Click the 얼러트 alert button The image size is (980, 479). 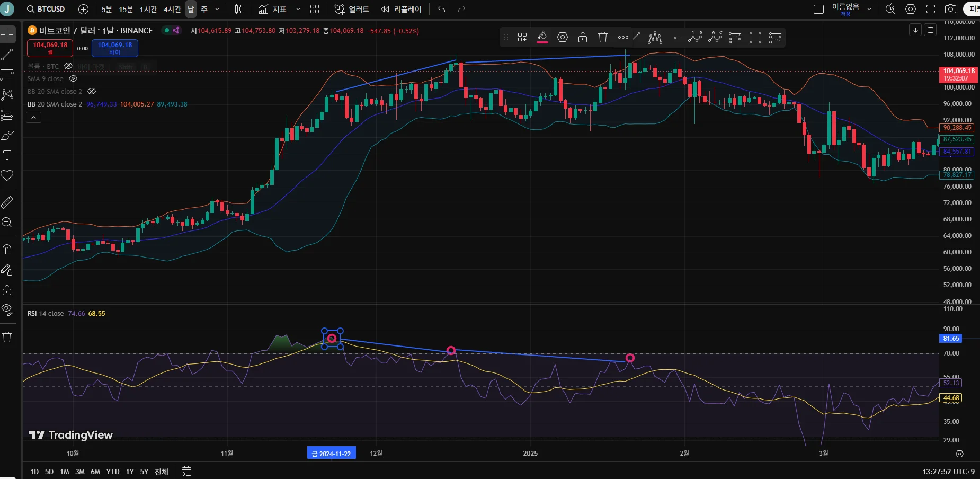click(352, 9)
